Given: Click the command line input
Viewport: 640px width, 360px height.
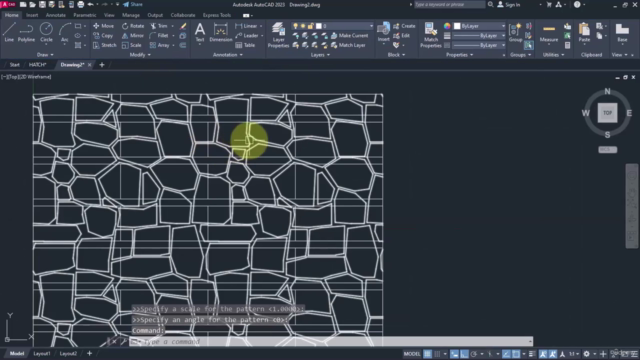Looking at the screenshot, I should coord(331,341).
